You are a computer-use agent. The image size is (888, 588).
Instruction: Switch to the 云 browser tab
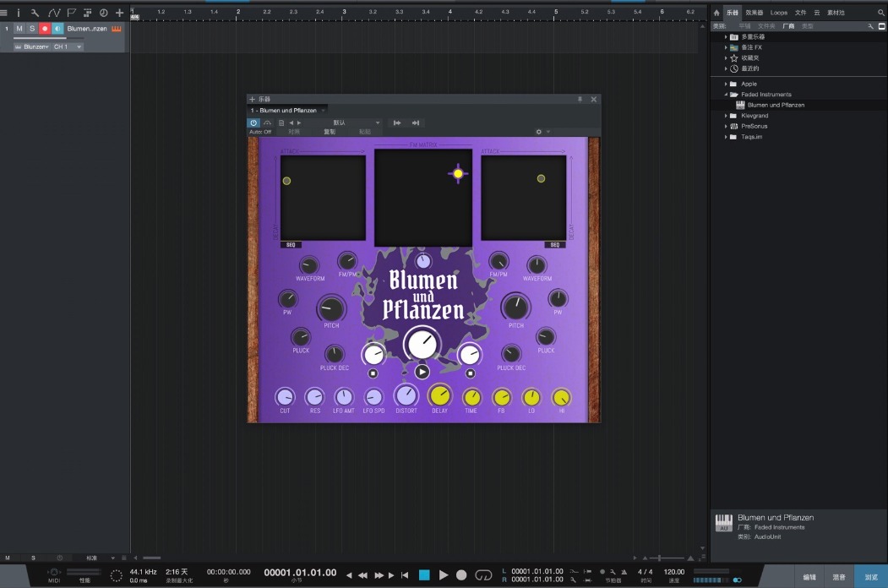point(817,13)
